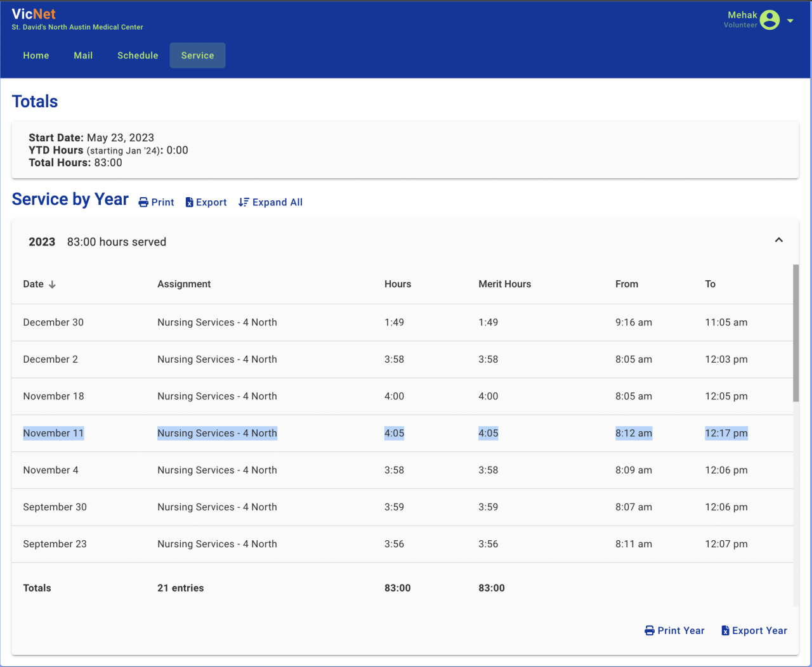
Task: Click the Export Year file icon
Action: pos(725,631)
